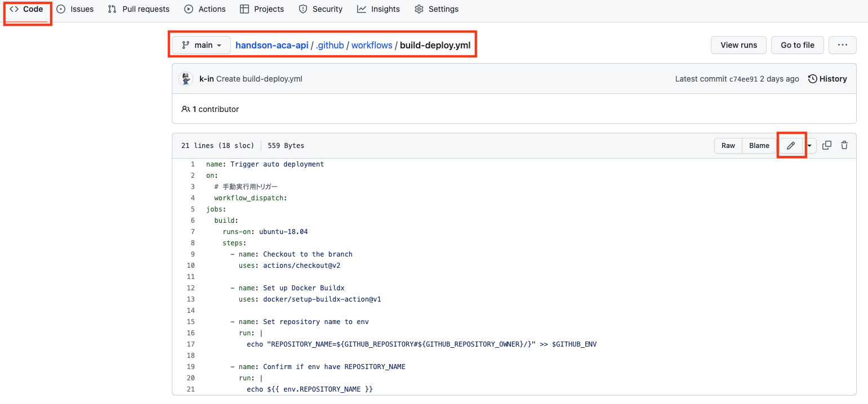This screenshot has width=868, height=404.
Task: Click the 'Checkout to the branch' line
Action: [x=292, y=254]
